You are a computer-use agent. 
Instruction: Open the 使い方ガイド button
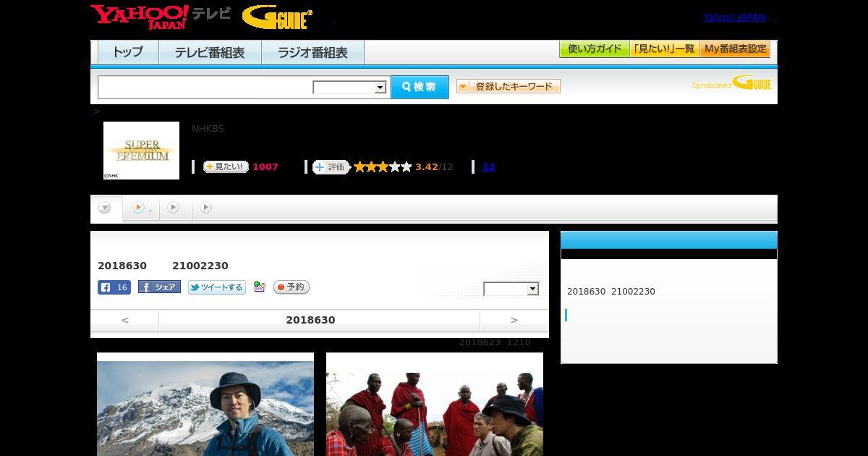click(594, 49)
